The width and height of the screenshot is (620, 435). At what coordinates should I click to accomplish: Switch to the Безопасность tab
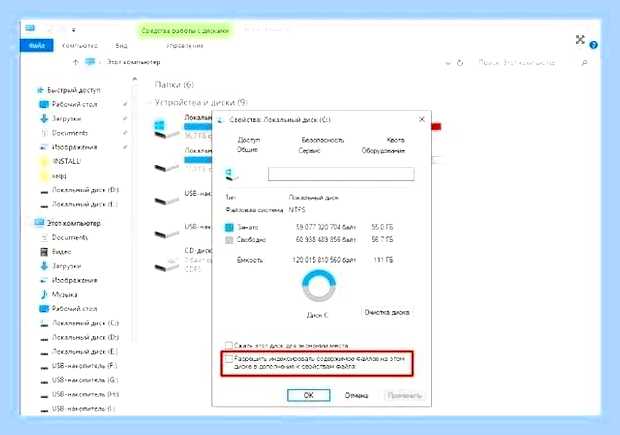click(323, 140)
